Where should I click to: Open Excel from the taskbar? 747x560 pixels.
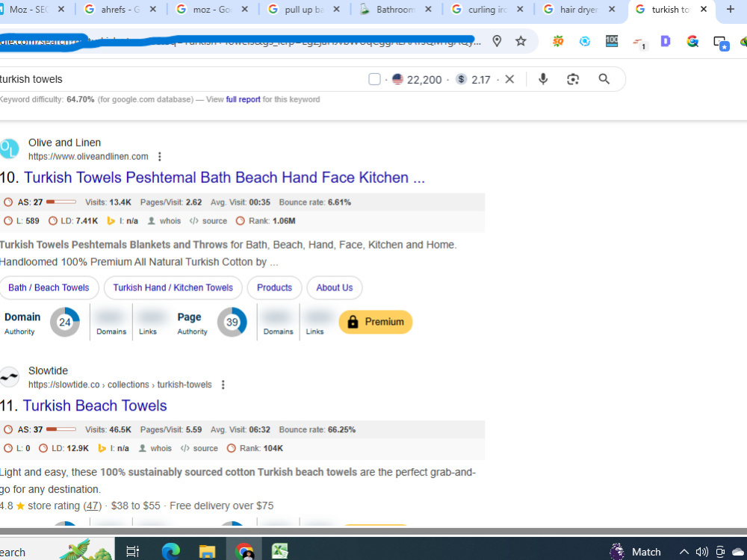(280, 552)
